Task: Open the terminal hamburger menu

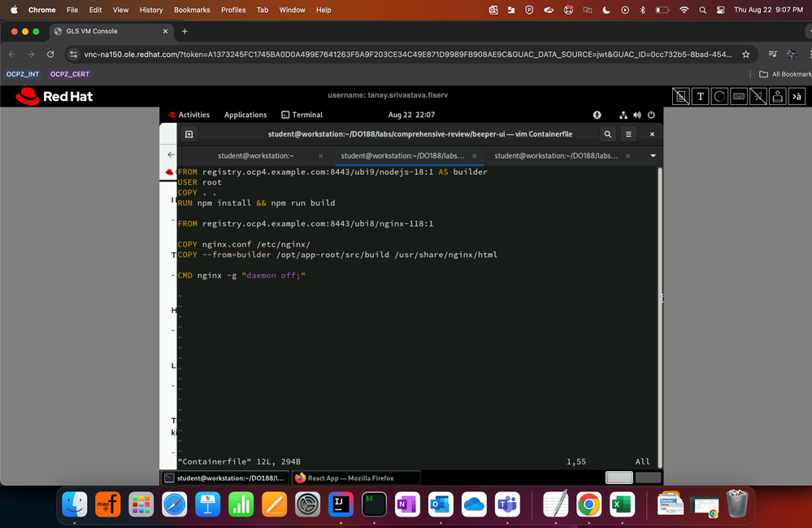Action: [x=628, y=134]
